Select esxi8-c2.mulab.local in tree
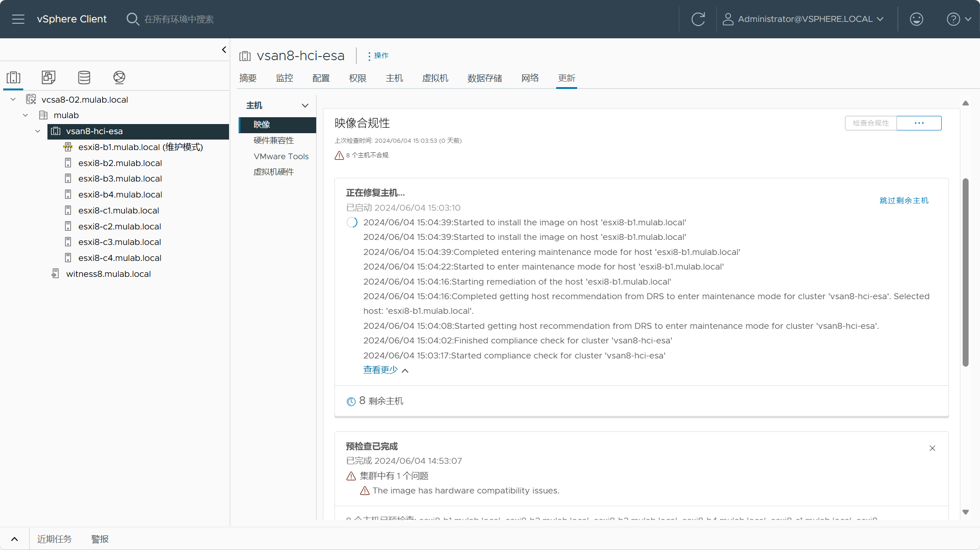Image resolution: width=980 pixels, height=550 pixels. (x=120, y=227)
